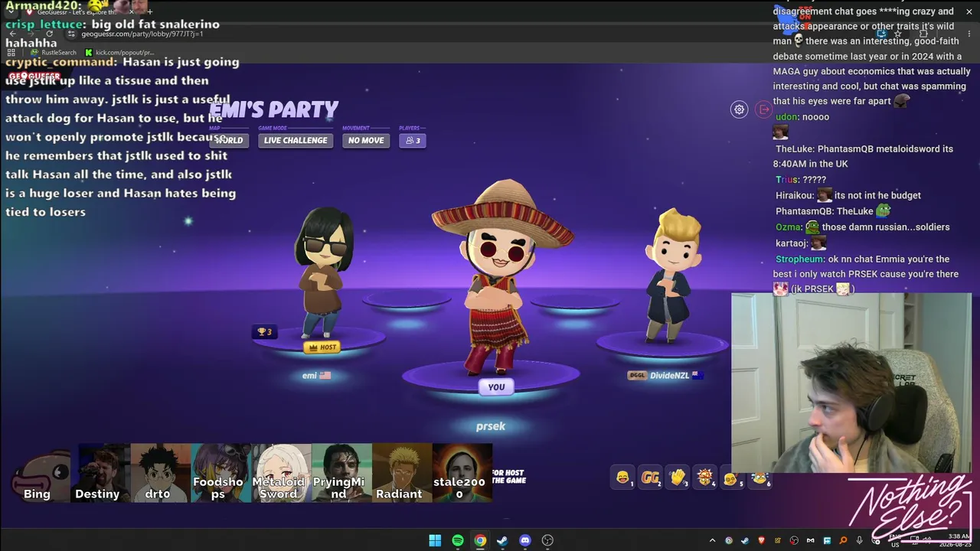This screenshot has width=980, height=551.
Task: Click the players count button showing 3
Action: click(x=413, y=140)
